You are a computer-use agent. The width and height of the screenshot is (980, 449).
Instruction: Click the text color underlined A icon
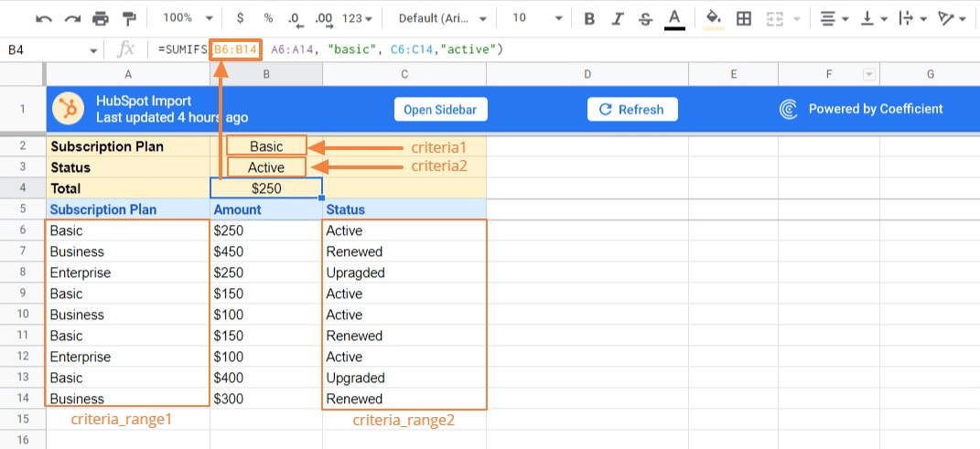click(675, 18)
